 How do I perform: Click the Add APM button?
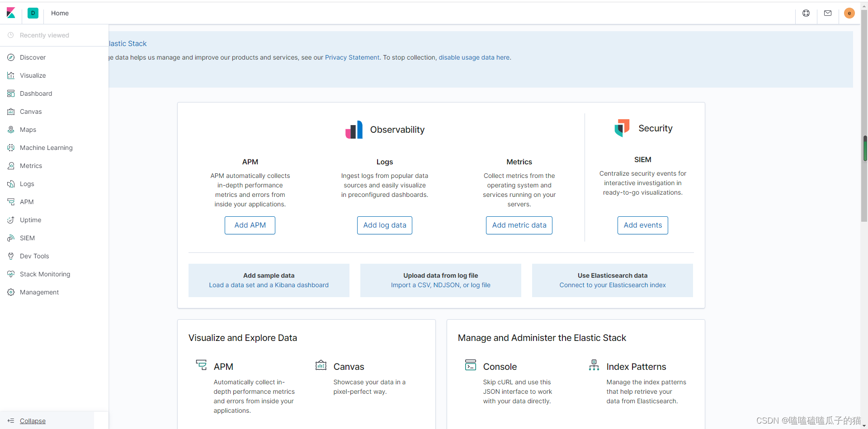click(x=250, y=225)
